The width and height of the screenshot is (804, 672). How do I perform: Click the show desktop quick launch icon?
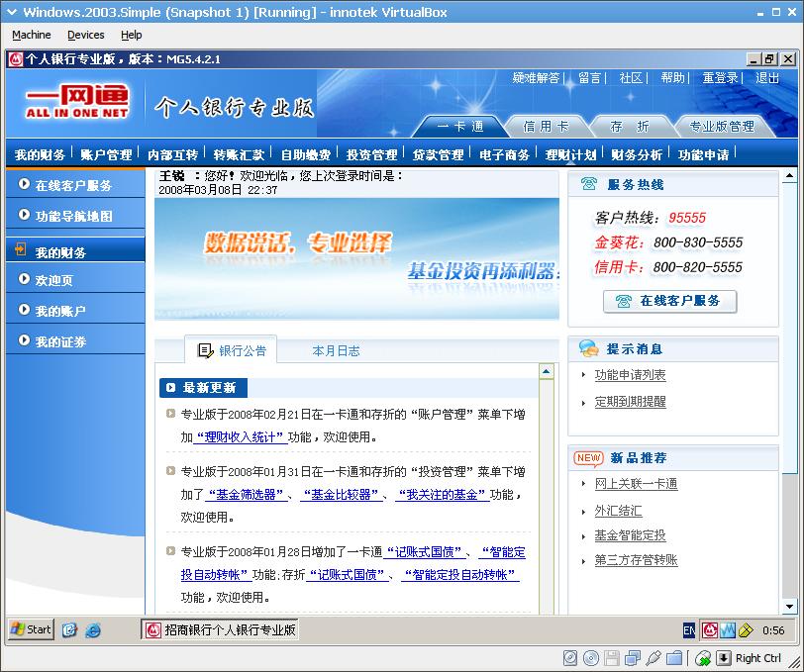(x=69, y=629)
